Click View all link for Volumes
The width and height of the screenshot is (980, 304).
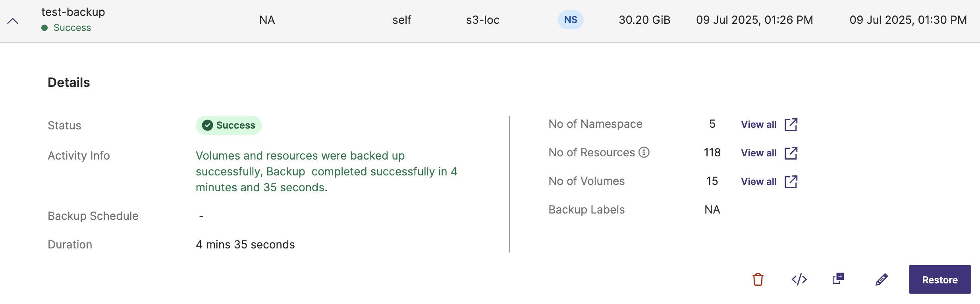coord(758,182)
